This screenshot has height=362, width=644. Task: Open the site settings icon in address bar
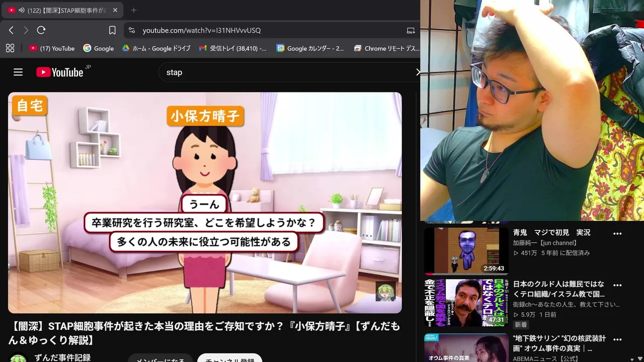pyautogui.click(x=132, y=30)
